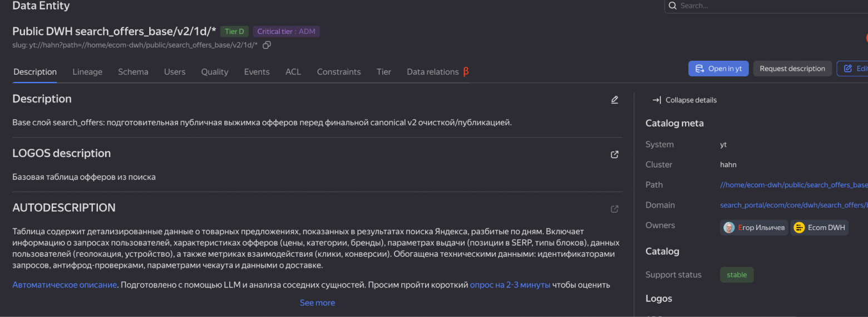Screen dimensions: 868x317
Task: Click Егор Ильичев avatar
Action: click(x=729, y=227)
